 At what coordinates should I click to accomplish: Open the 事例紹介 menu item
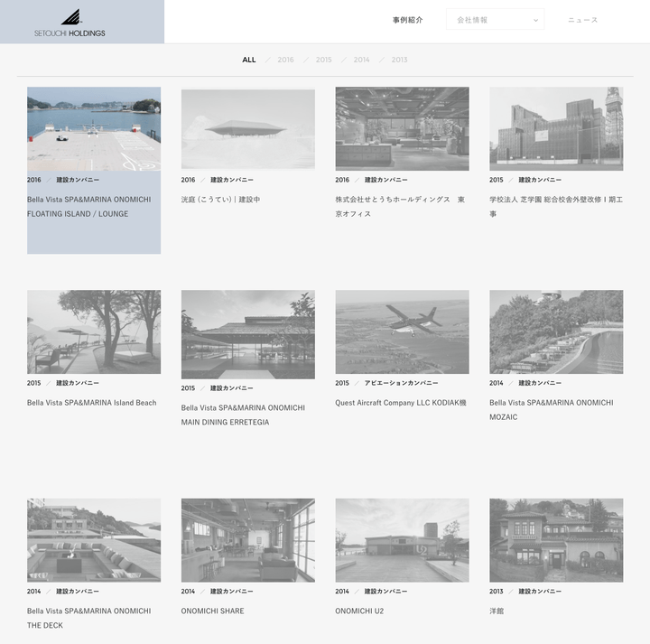click(407, 20)
